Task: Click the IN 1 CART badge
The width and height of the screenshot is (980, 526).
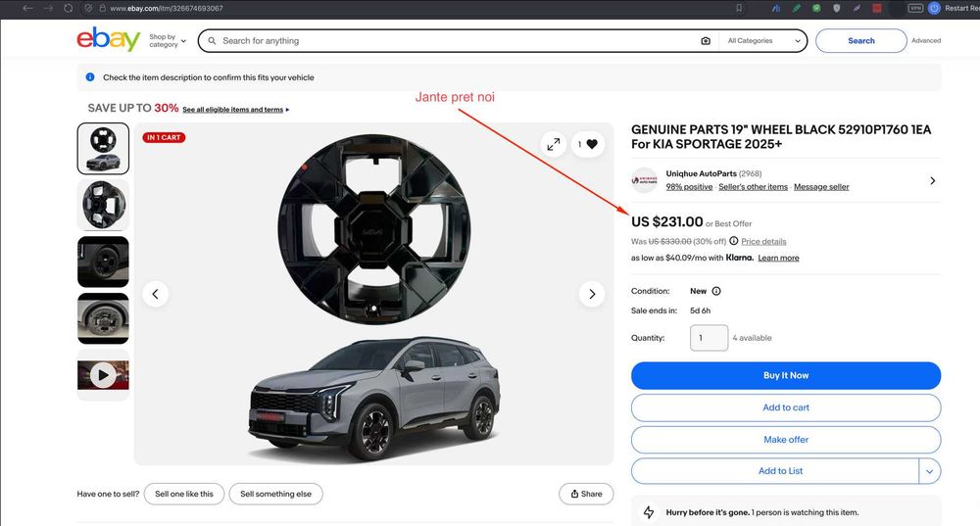Action: (164, 137)
